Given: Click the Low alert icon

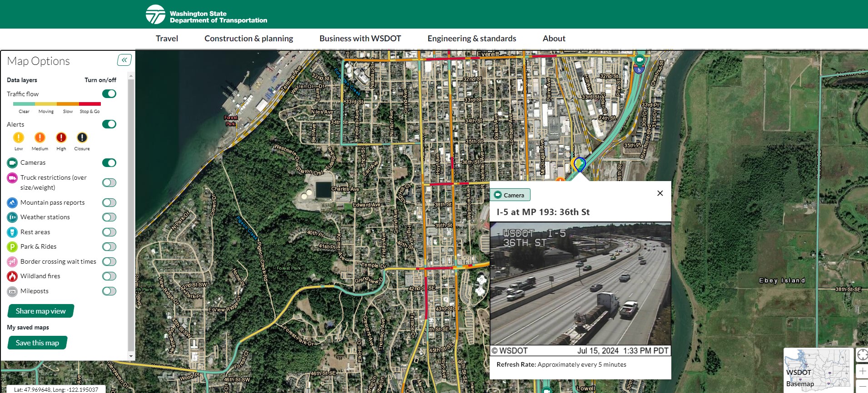Looking at the screenshot, I should coord(19,138).
